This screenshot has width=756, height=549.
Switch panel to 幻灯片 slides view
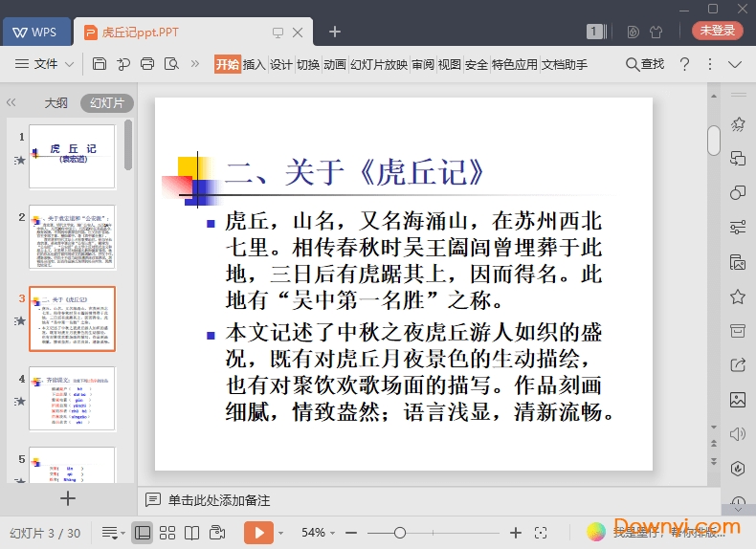click(x=106, y=102)
